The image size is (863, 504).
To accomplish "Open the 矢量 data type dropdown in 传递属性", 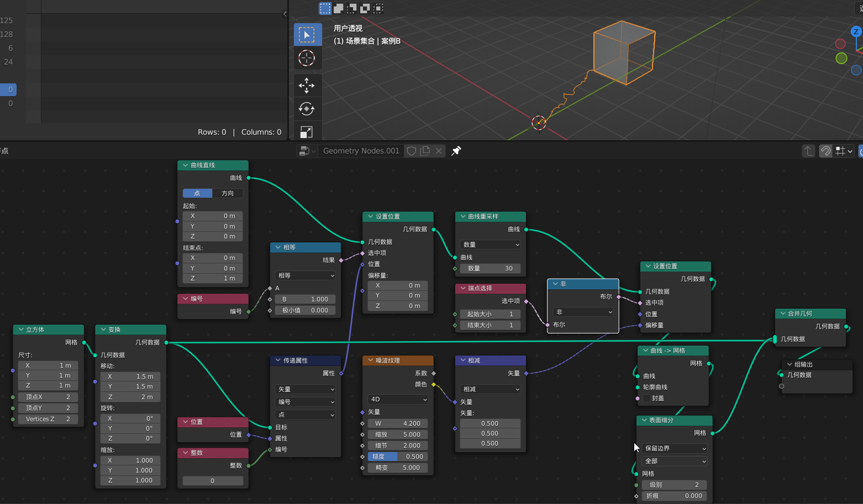I will tap(306, 389).
